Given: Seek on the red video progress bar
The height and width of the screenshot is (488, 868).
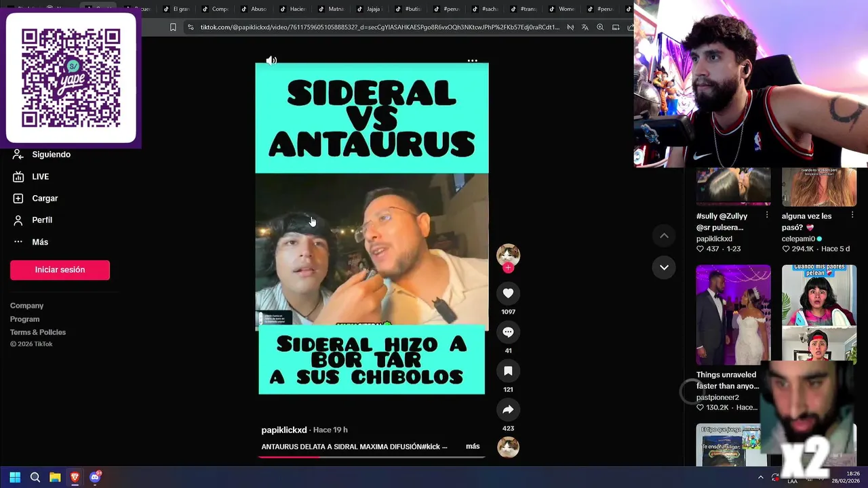Looking at the screenshot, I should [x=372, y=456].
